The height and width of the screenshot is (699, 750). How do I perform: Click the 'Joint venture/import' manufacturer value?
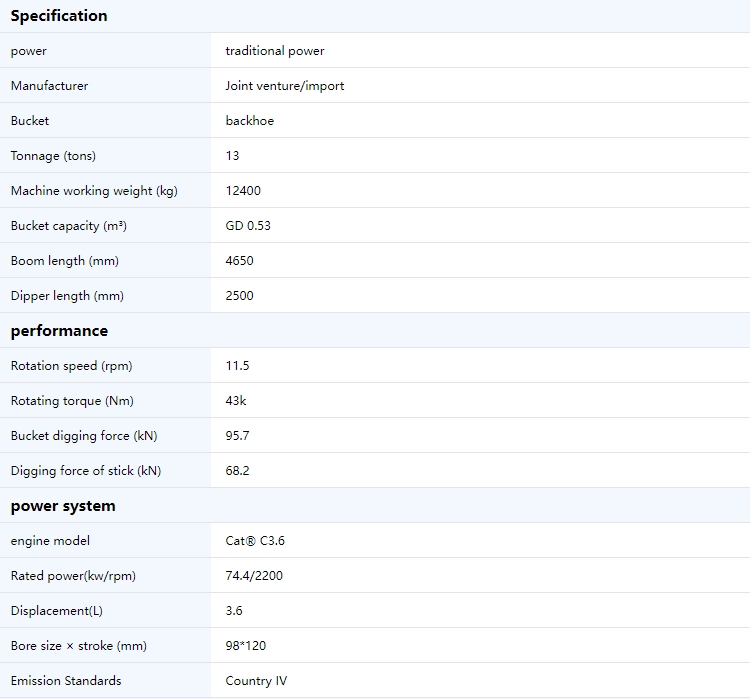point(285,86)
